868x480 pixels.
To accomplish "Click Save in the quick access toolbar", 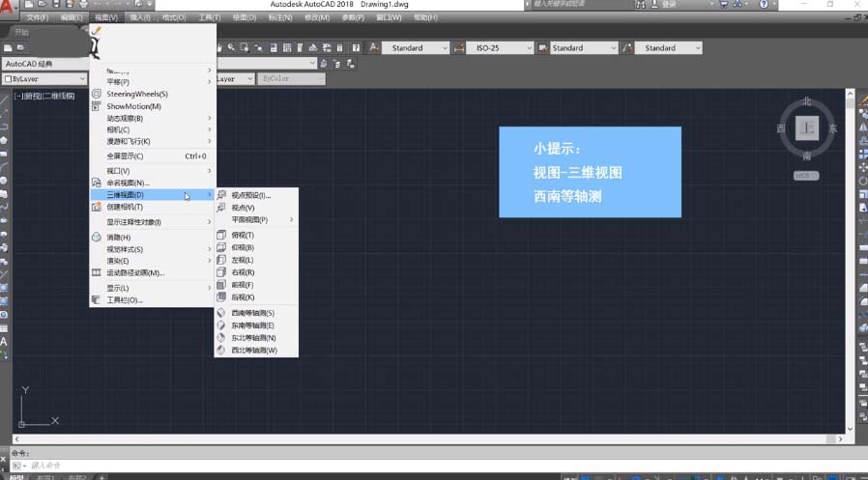I will pos(56,3).
